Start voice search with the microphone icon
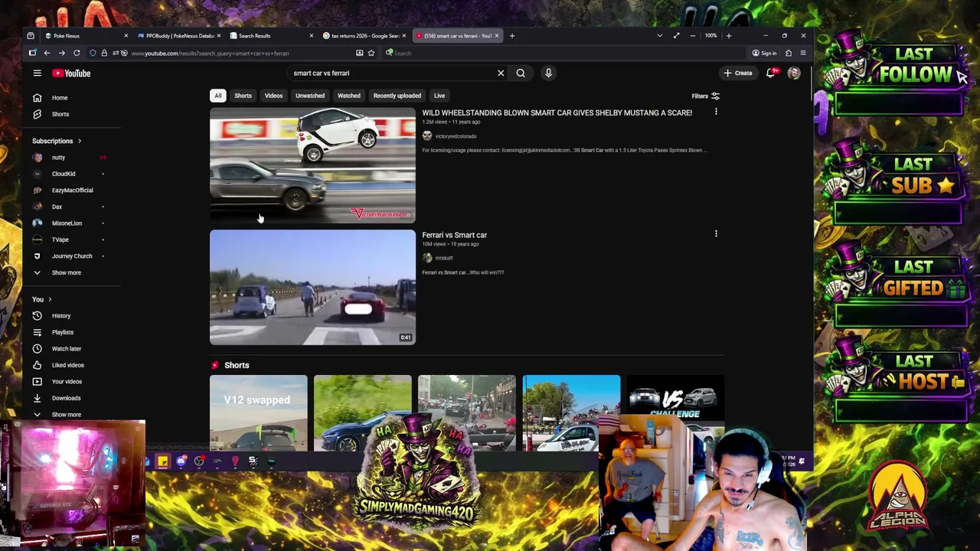This screenshot has width=980, height=551. coord(548,73)
